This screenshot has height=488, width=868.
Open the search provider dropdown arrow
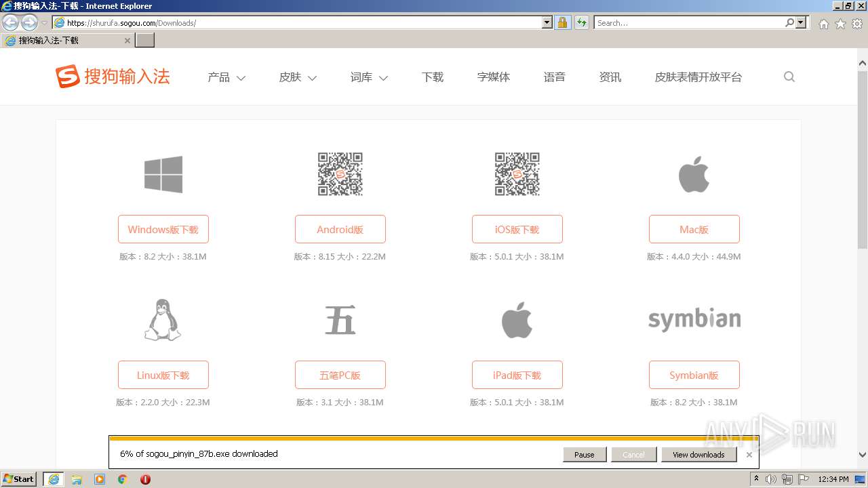pos(801,23)
